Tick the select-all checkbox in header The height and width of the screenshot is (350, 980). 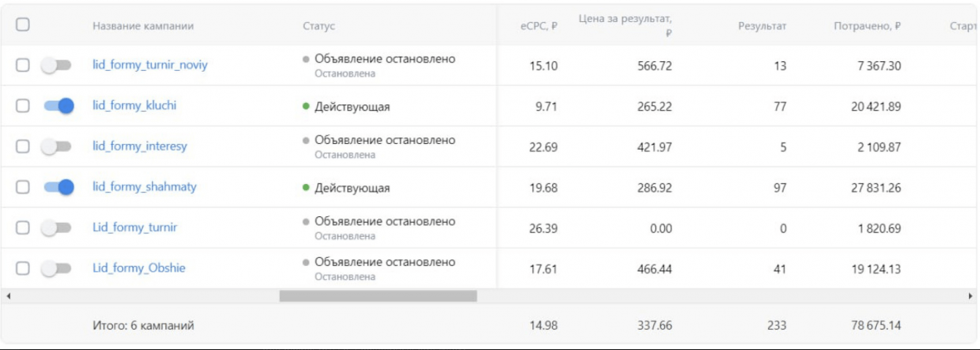point(23,25)
